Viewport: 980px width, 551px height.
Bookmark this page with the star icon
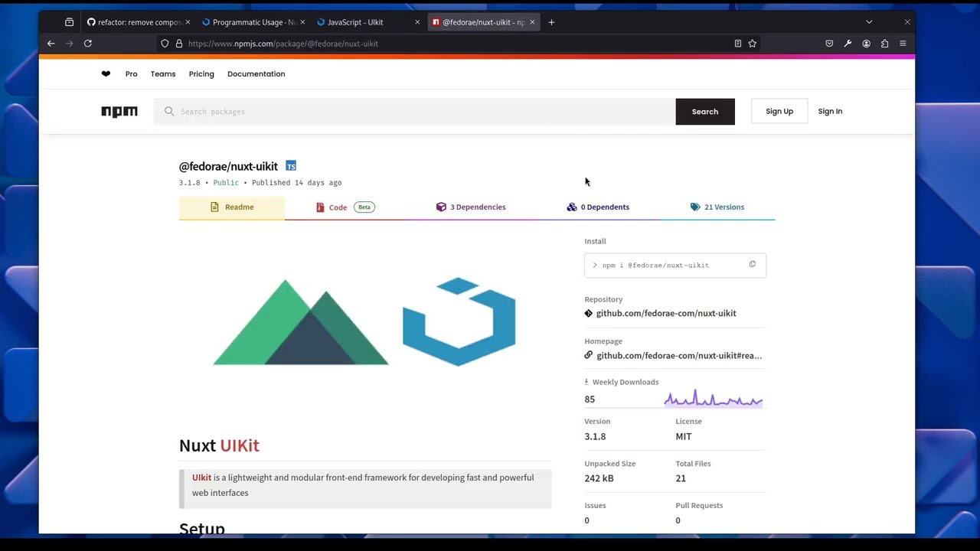(752, 44)
